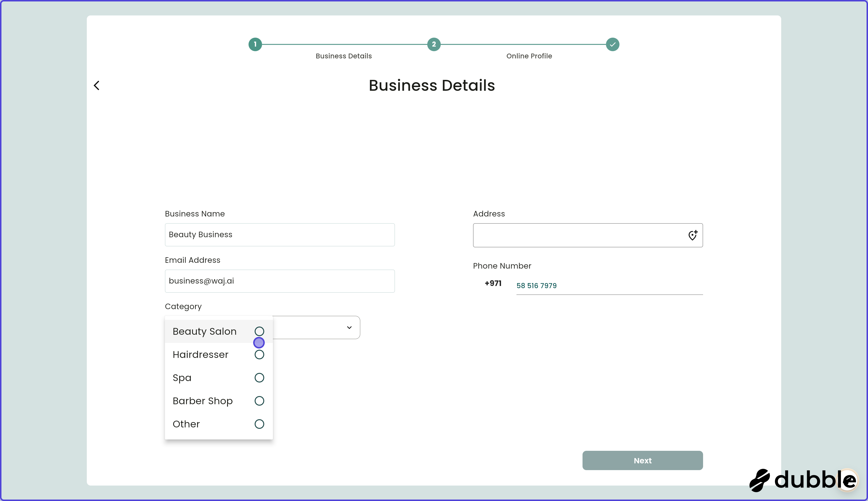Open the Category dropdown chevron
The height and width of the screenshot is (501, 868).
(349, 327)
